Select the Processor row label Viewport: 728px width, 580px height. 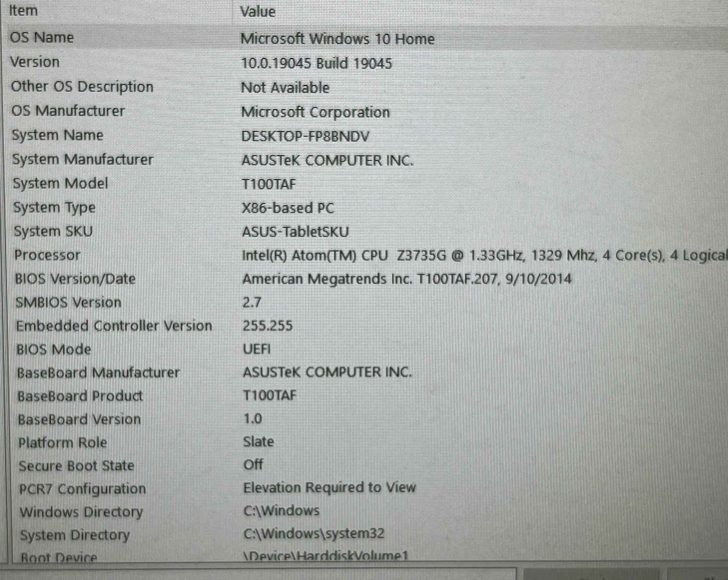pyautogui.click(x=47, y=255)
